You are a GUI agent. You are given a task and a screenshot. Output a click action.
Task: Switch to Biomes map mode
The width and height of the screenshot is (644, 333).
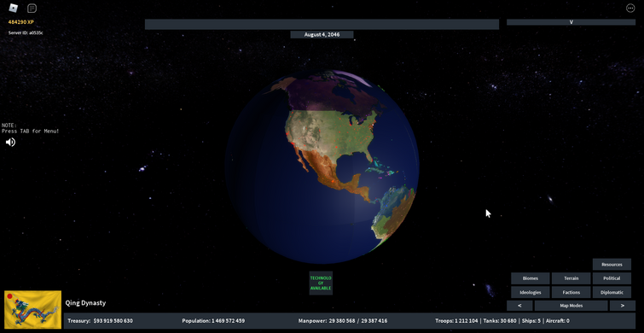(x=531, y=278)
